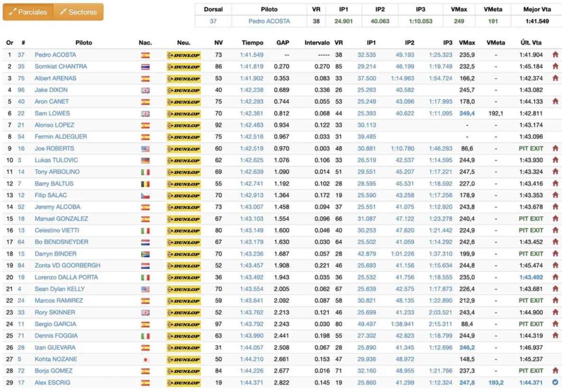Click the pit house icon in Joe ROBERTS' row
Viewport: 562px width, 392px height.
555,148
